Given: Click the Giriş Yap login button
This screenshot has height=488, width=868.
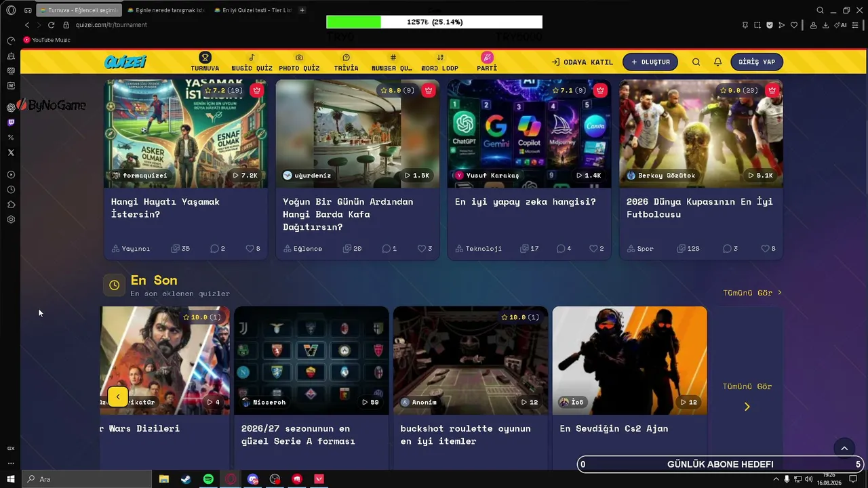Looking at the screenshot, I should pos(757,62).
